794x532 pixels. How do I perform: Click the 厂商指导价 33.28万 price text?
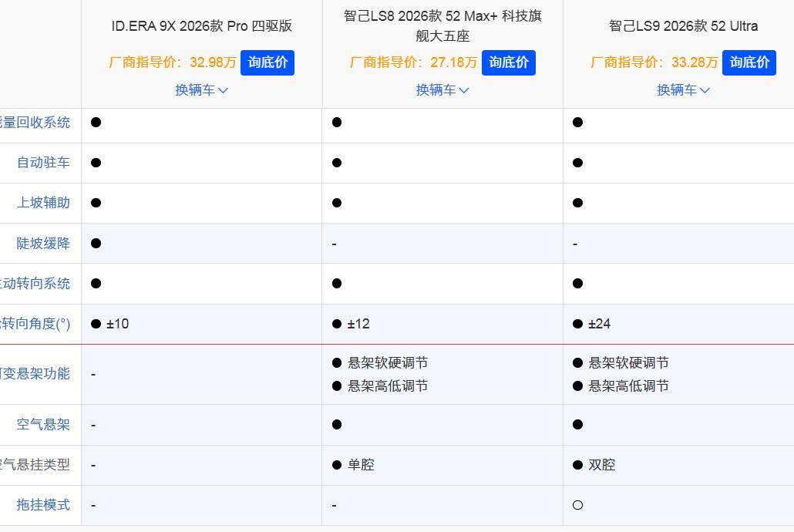(x=654, y=62)
